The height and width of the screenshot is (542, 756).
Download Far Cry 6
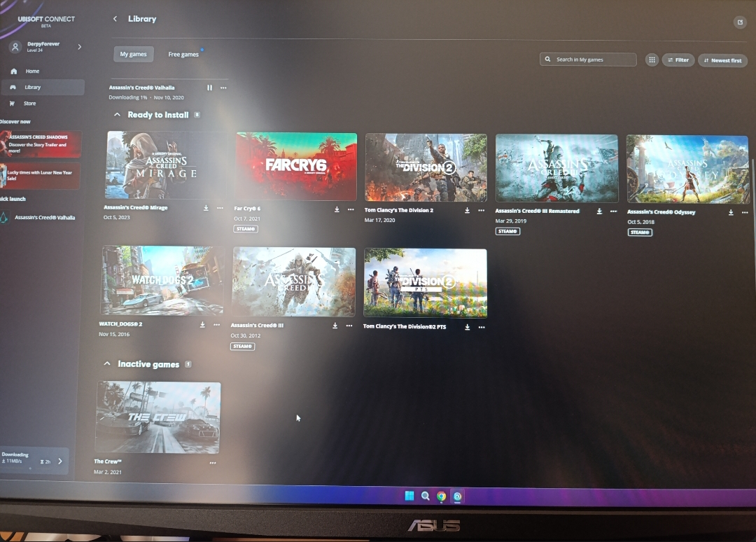pyautogui.click(x=337, y=209)
